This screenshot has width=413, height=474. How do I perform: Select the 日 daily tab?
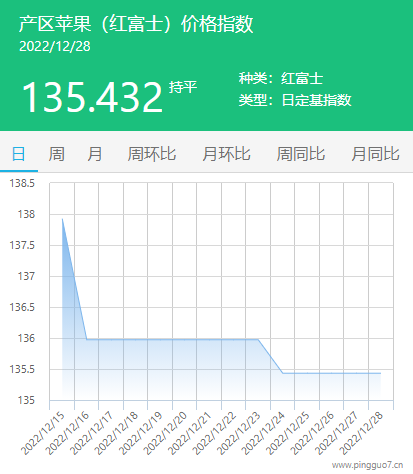19,154
